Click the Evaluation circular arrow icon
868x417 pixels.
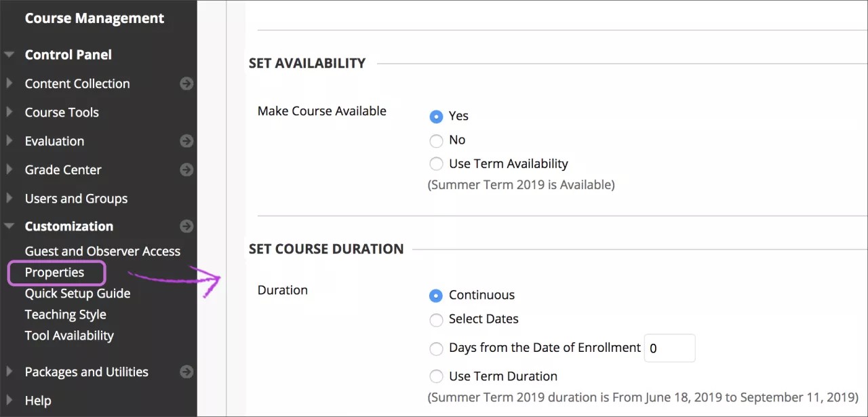[x=187, y=141]
